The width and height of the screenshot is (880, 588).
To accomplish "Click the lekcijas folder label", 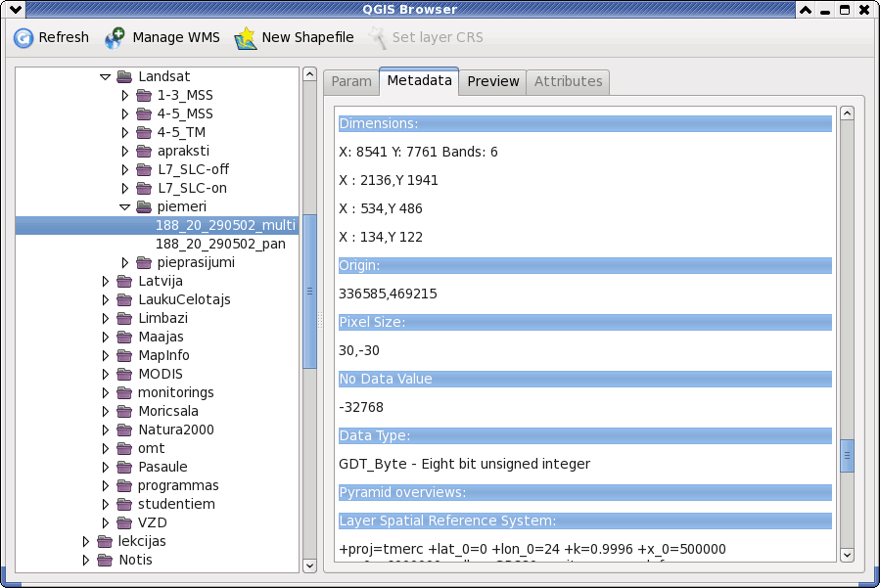I will [142, 541].
